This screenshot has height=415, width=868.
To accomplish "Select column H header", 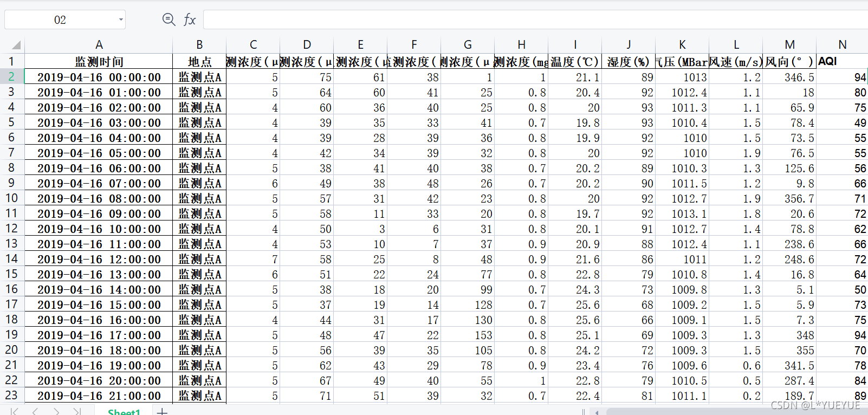I will [x=521, y=45].
